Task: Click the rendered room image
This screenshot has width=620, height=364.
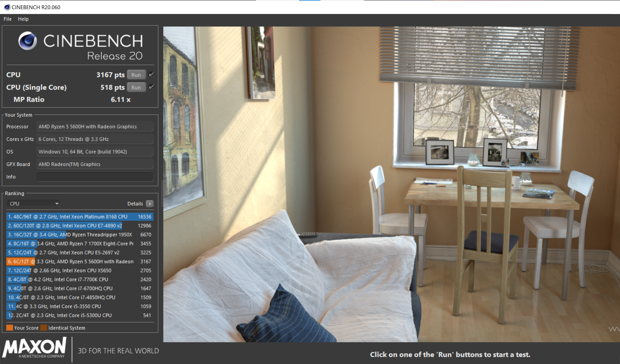Action: pyautogui.click(x=391, y=184)
